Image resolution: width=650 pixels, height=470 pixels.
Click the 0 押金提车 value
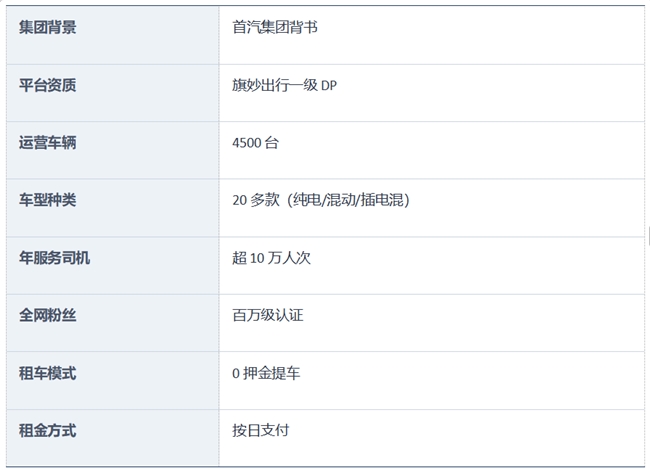click(265, 373)
